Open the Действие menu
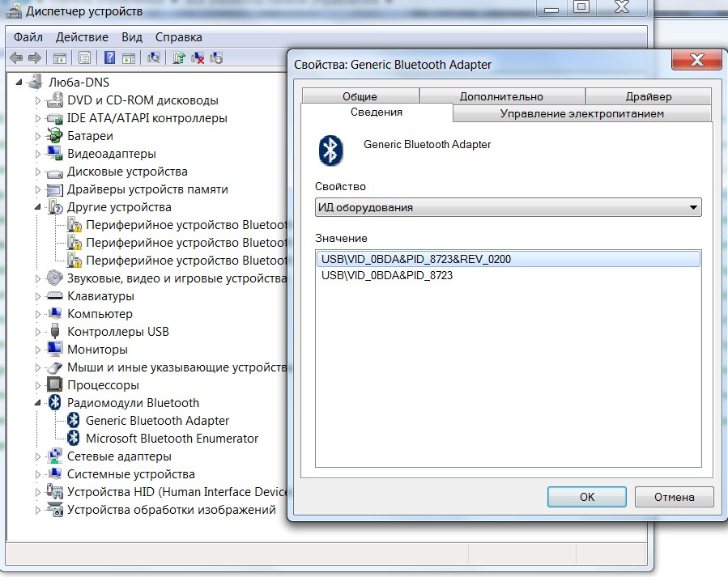Viewport: 728px width, 577px height. click(82, 37)
